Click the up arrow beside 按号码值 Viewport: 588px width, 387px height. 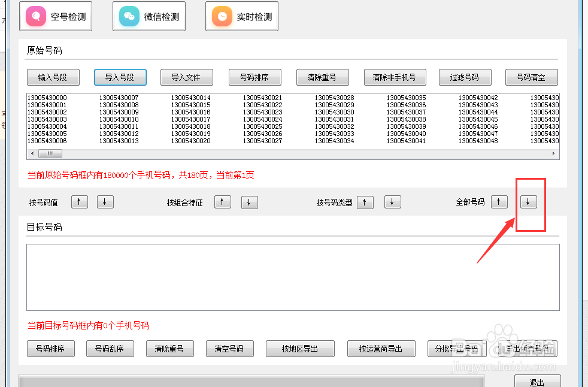79,202
